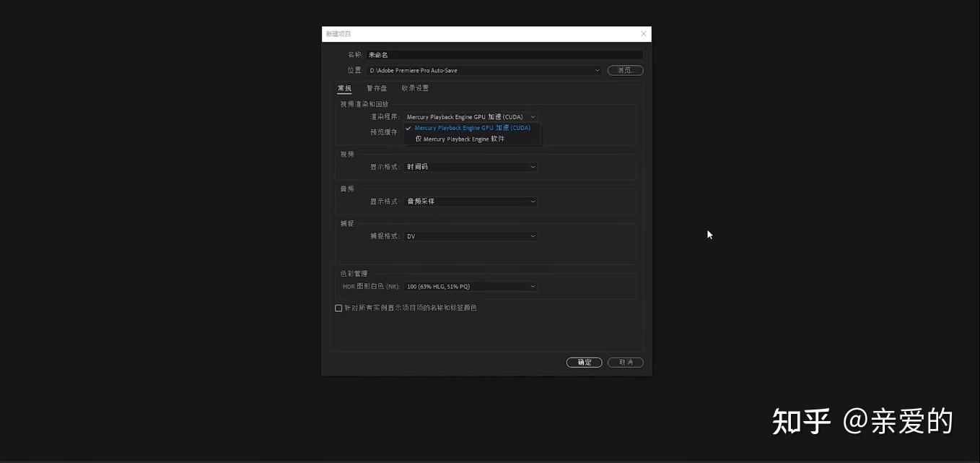Expand the 位置 path dropdown
The height and width of the screenshot is (463, 980).
click(x=597, y=70)
